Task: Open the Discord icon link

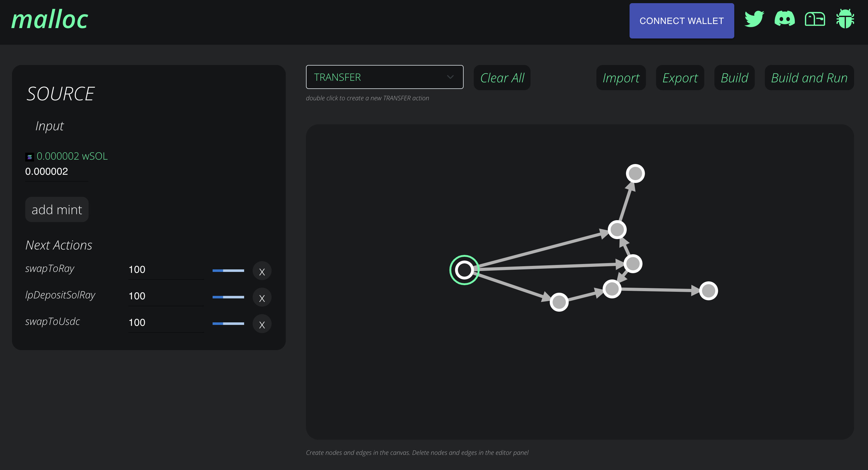Action: 784,19
